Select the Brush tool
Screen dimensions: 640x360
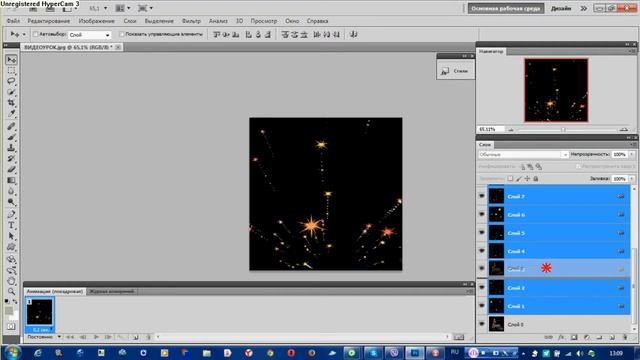11,137
